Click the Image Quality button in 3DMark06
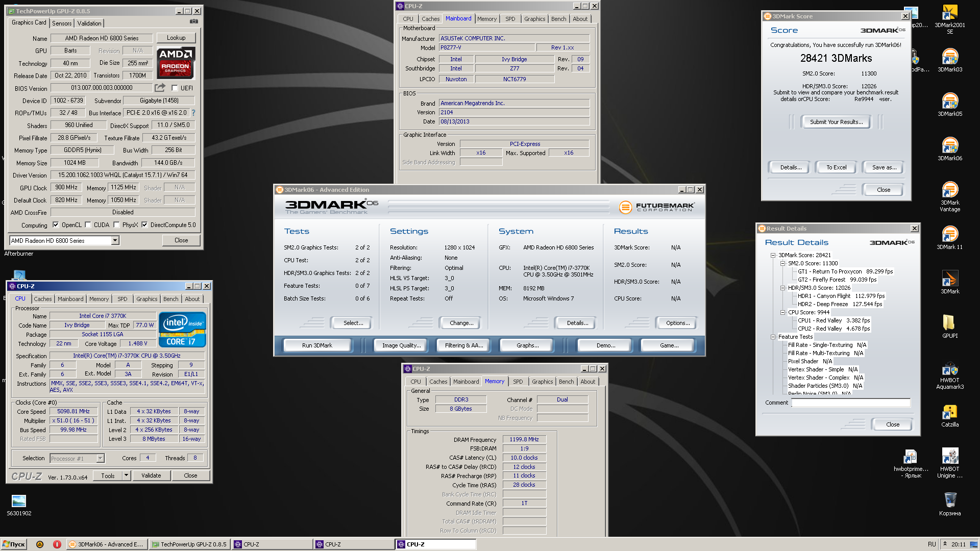The width and height of the screenshot is (980, 551). point(401,345)
